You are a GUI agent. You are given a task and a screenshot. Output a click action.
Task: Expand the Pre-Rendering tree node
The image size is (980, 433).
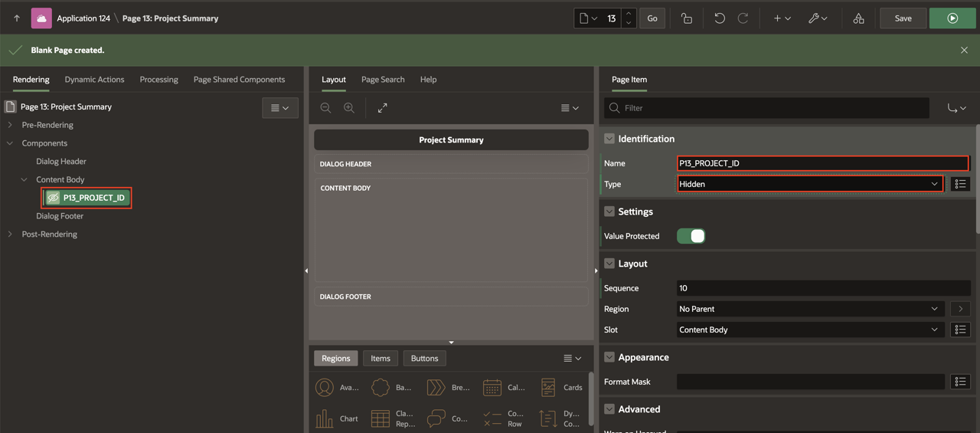[10, 125]
